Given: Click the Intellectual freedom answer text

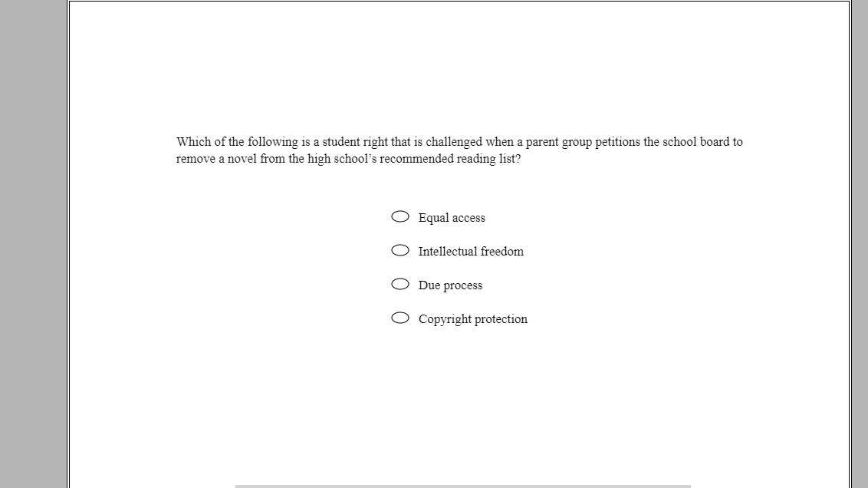Looking at the screenshot, I should coord(471,251).
